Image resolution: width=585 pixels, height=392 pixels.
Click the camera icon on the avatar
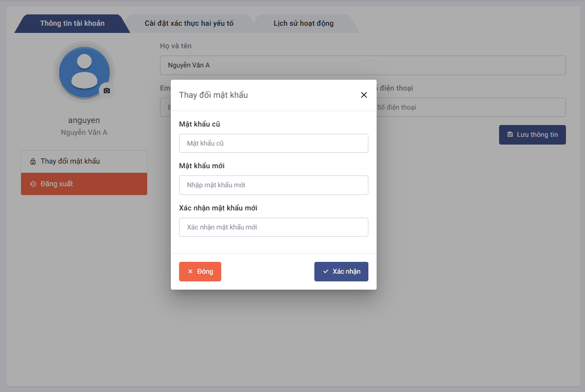click(107, 91)
